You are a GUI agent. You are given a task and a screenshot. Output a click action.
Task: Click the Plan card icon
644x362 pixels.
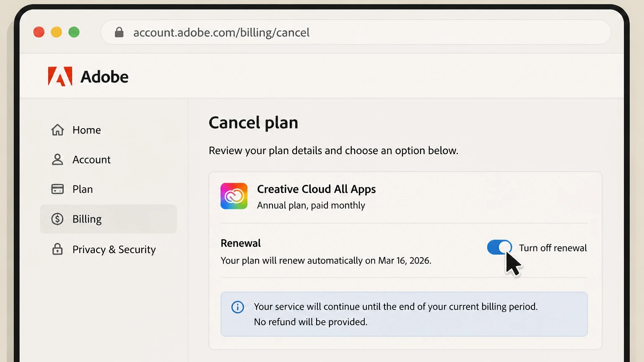(x=57, y=189)
